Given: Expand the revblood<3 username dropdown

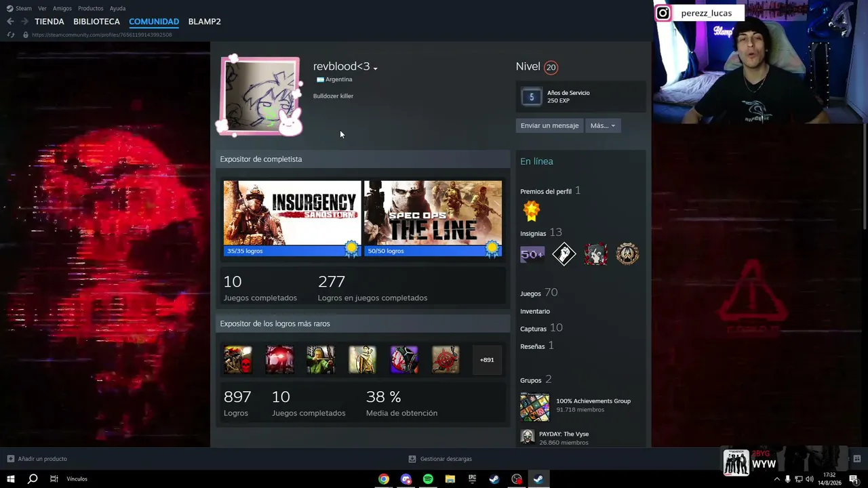Looking at the screenshot, I should 375,68.
